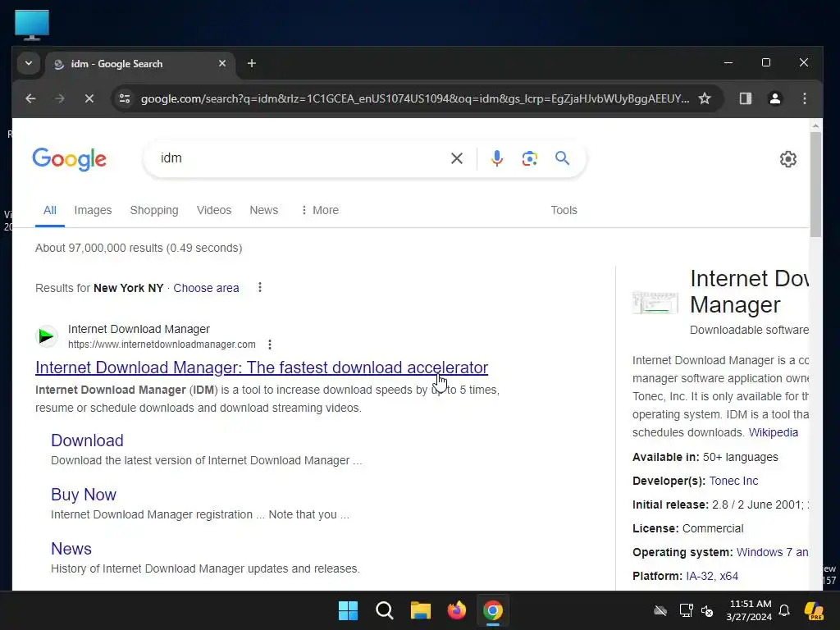Open the Download sitelink
This screenshot has height=630, width=840.
coord(87,441)
